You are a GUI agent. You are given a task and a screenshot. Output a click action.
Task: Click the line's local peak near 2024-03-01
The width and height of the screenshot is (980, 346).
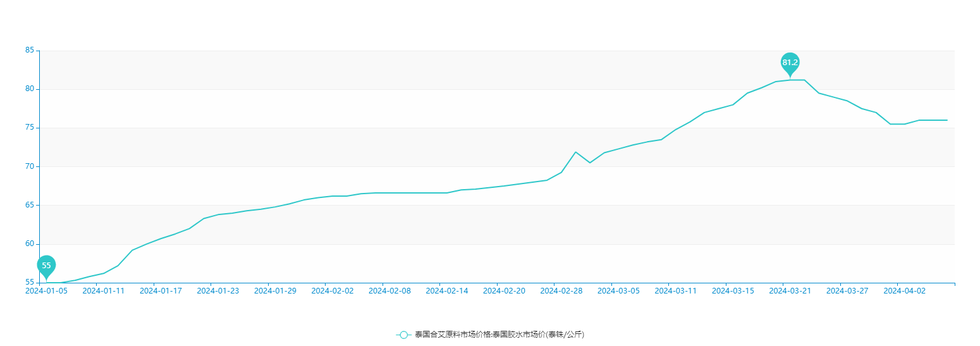tap(575, 152)
